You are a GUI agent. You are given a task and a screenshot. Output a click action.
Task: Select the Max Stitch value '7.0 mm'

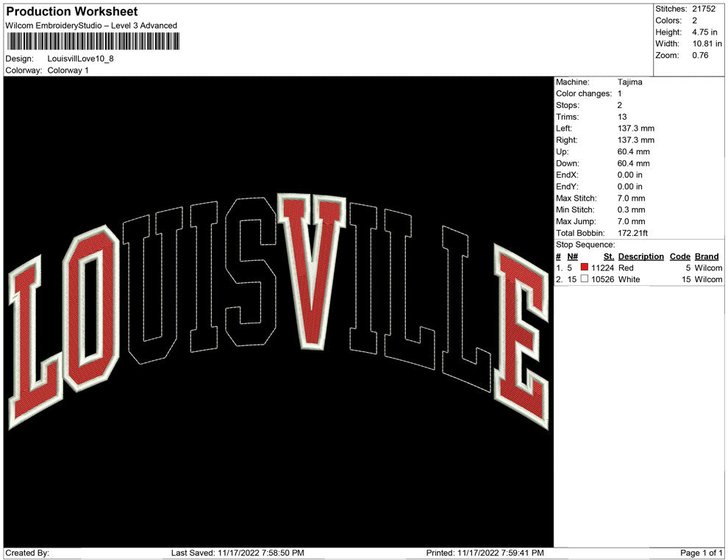[632, 198]
